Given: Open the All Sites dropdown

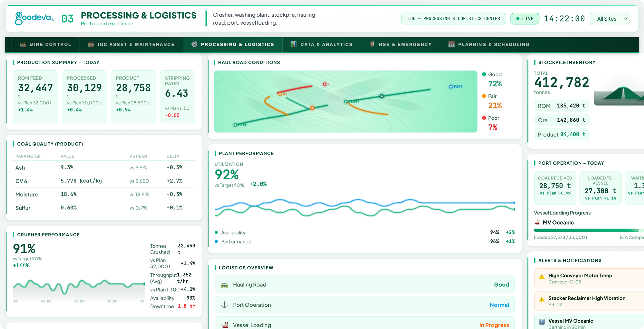Looking at the screenshot, I should pos(610,19).
